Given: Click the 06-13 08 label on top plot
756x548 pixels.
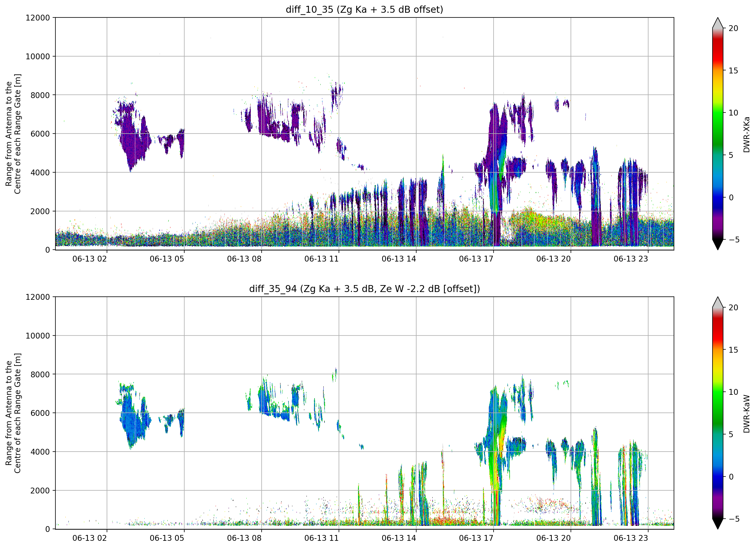Looking at the screenshot, I should 244,259.
